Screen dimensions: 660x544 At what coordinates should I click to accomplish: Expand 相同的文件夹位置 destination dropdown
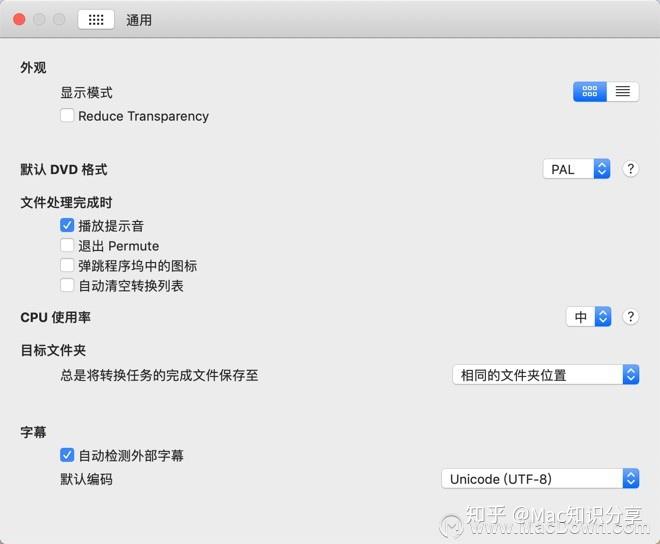(546, 375)
